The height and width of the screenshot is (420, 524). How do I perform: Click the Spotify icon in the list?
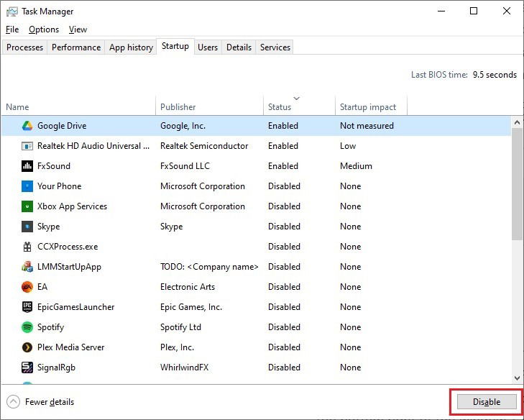click(x=27, y=327)
